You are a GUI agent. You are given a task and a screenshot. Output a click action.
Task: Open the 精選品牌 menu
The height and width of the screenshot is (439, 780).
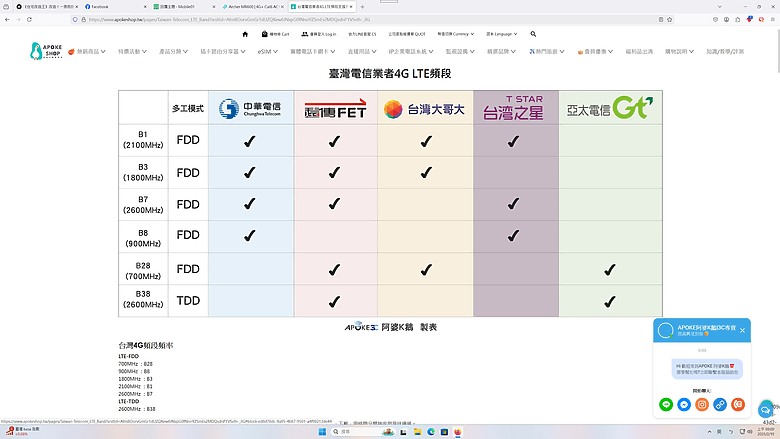point(501,52)
